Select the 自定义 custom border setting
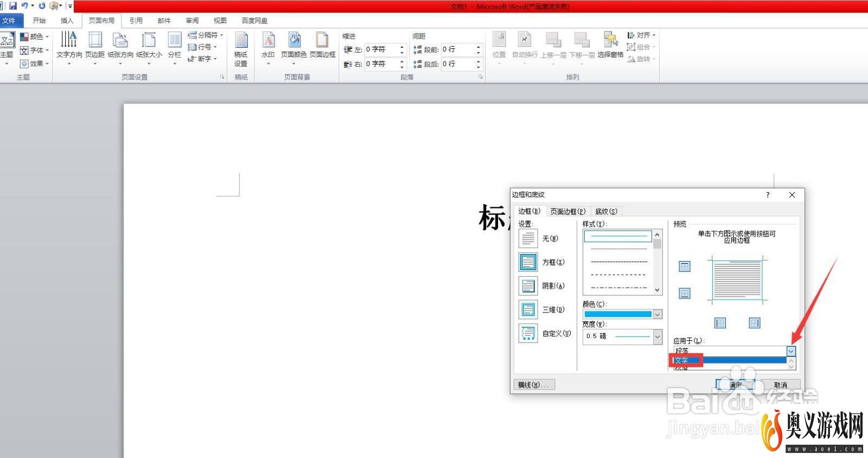This screenshot has width=868, height=458. point(528,333)
